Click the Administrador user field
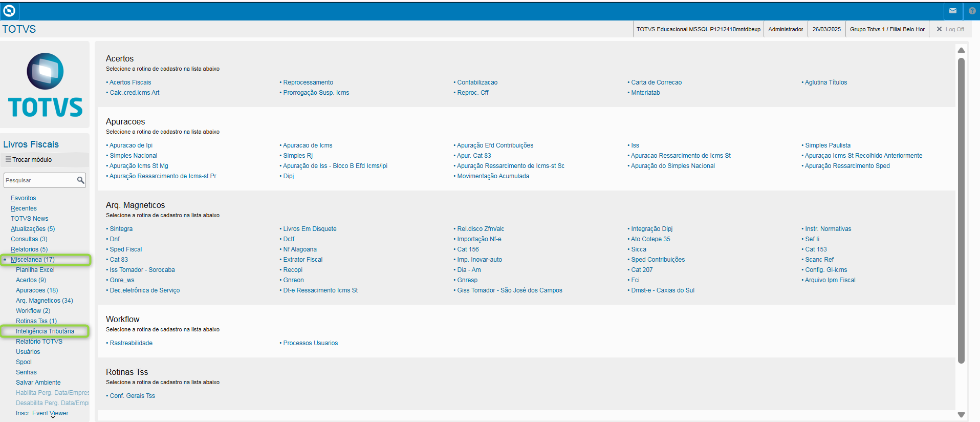980x422 pixels. pos(786,29)
